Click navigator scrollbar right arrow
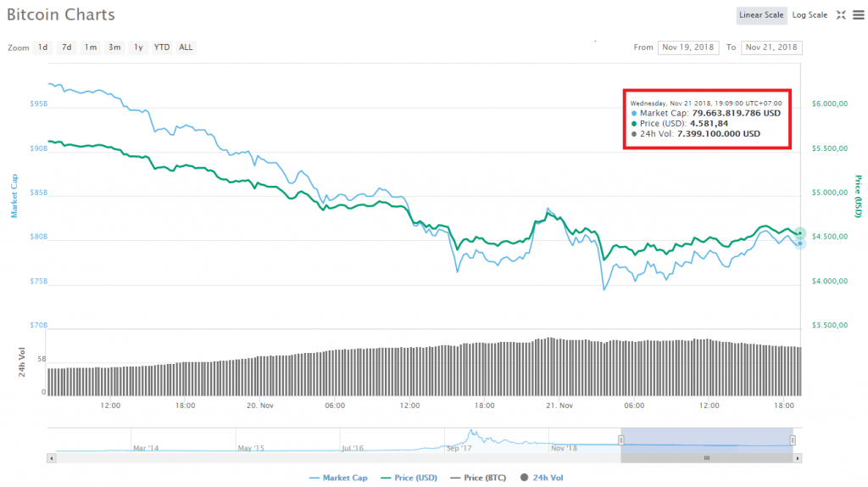The width and height of the screenshot is (868, 487). pyautogui.click(x=797, y=458)
